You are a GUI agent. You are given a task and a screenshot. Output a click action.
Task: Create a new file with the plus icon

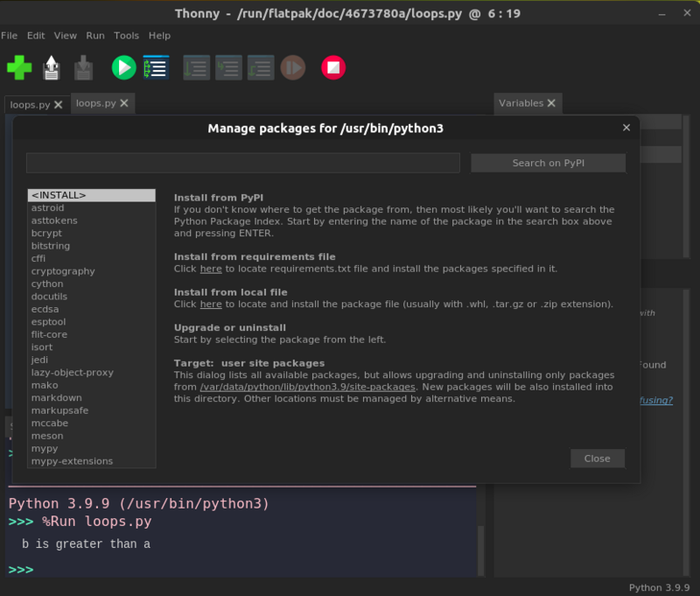(18, 67)
